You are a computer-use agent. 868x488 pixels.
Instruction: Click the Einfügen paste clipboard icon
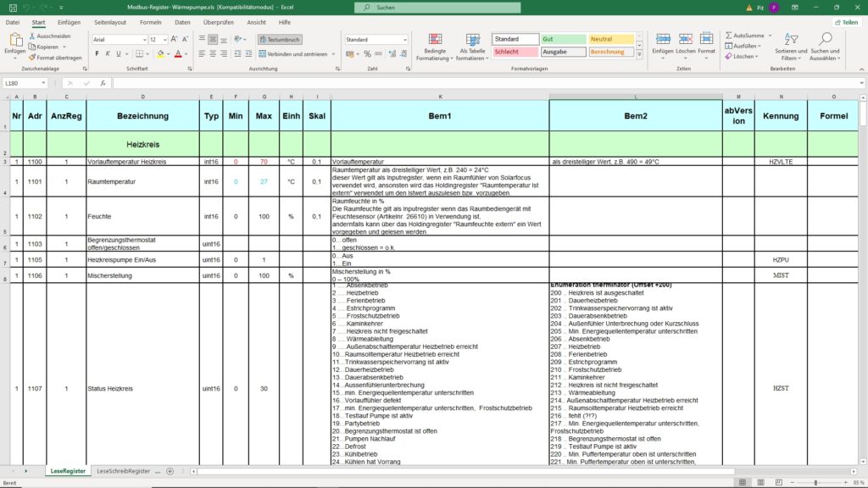pyautogui.click(x=14, y=40)
